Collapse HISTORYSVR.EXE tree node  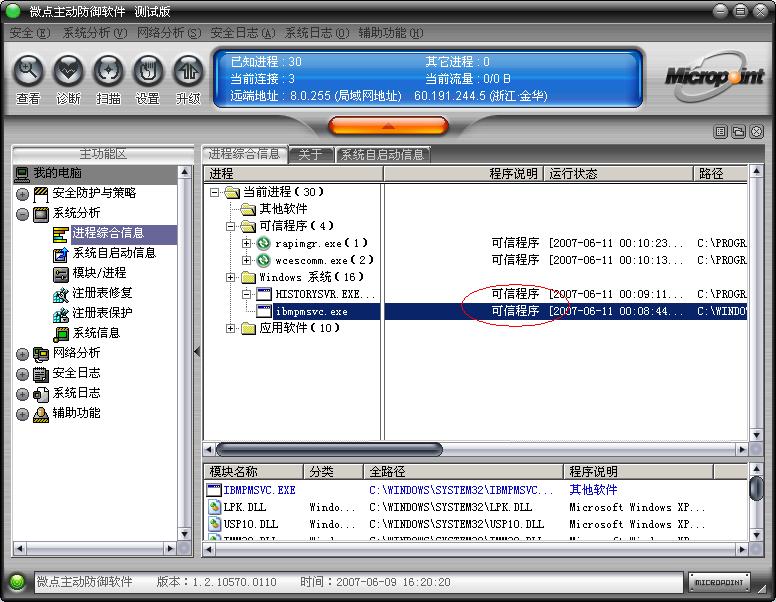247,294
